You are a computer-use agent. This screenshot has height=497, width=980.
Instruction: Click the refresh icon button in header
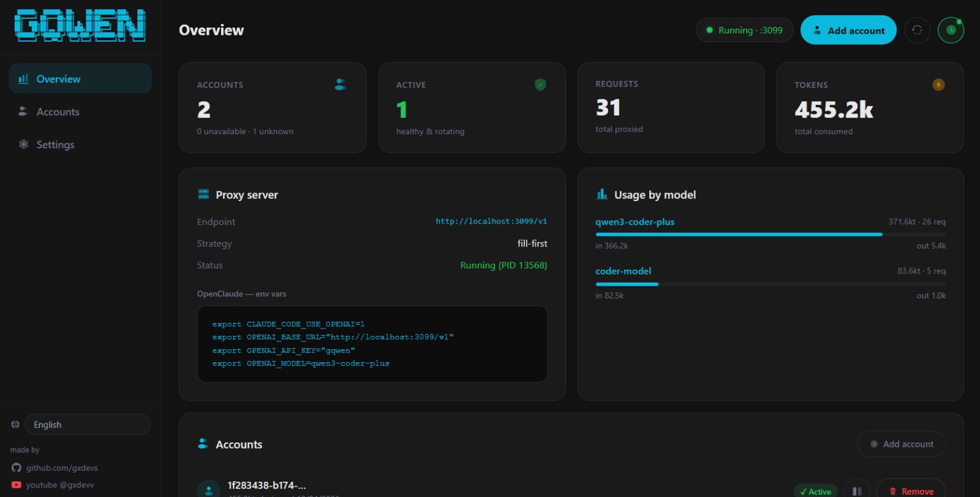pos(917,30)
